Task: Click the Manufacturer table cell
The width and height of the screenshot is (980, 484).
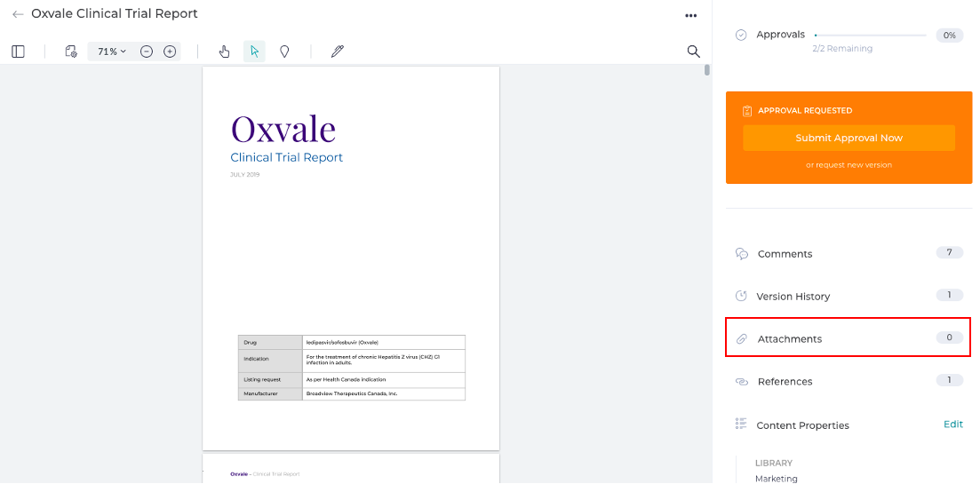Action: (270, 394)
